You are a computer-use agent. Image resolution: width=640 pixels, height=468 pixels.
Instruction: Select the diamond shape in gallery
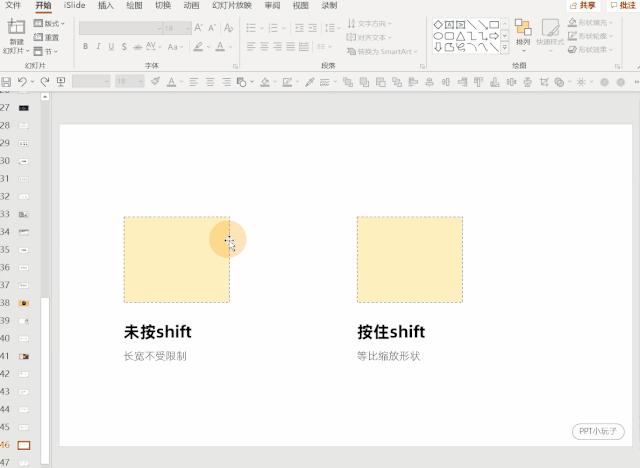click(x=438, y=24)
